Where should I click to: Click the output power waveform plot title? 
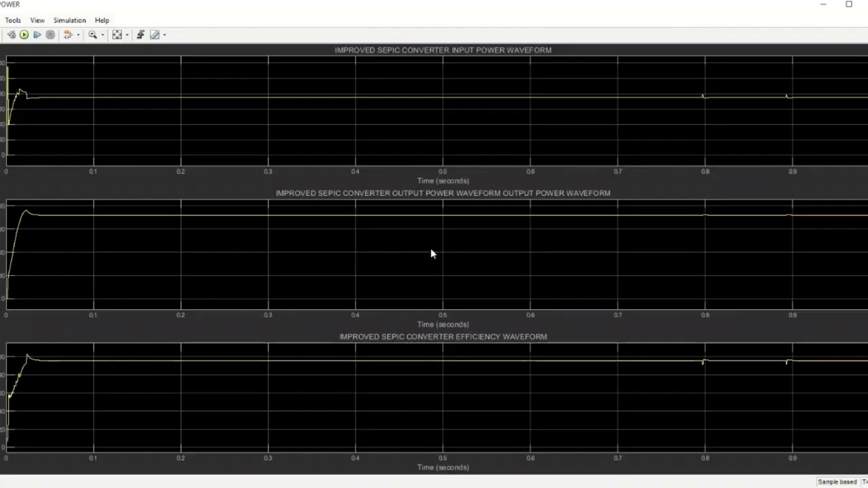click(x=443, y=193)
